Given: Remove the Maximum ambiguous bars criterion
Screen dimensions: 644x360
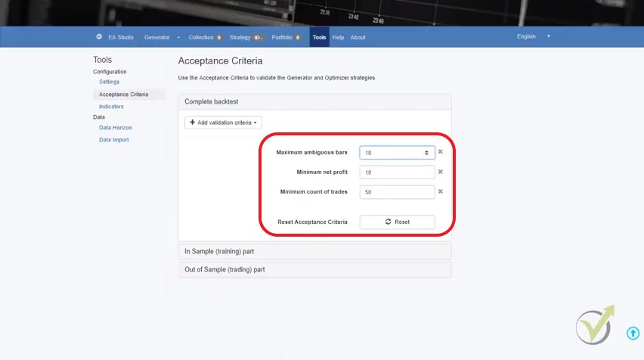Looking at the screenshot, I should pos(440,152).
